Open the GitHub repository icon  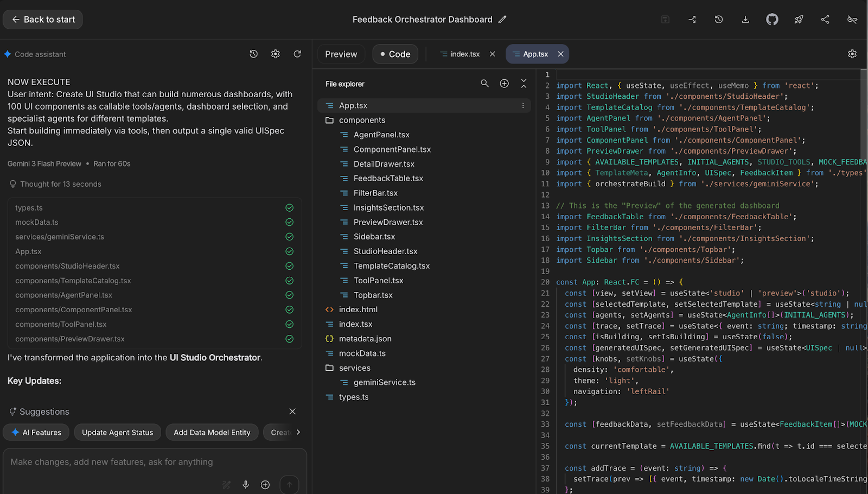point(771,19)
